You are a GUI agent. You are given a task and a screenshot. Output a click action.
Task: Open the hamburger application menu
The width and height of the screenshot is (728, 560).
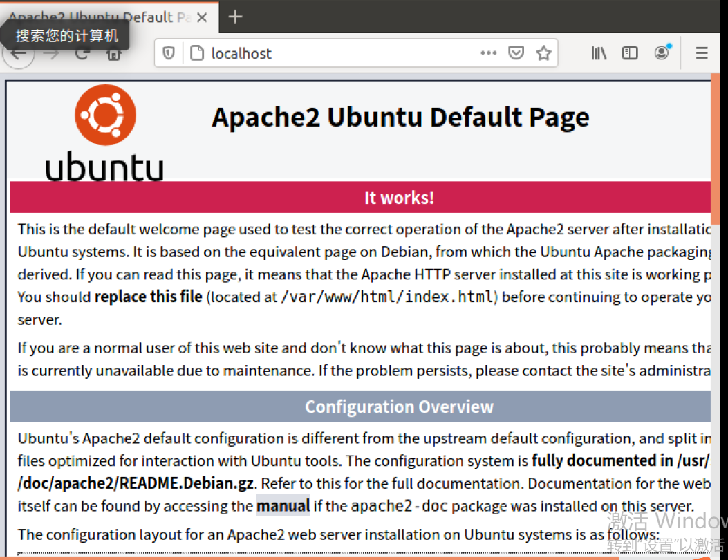point(702,53)
